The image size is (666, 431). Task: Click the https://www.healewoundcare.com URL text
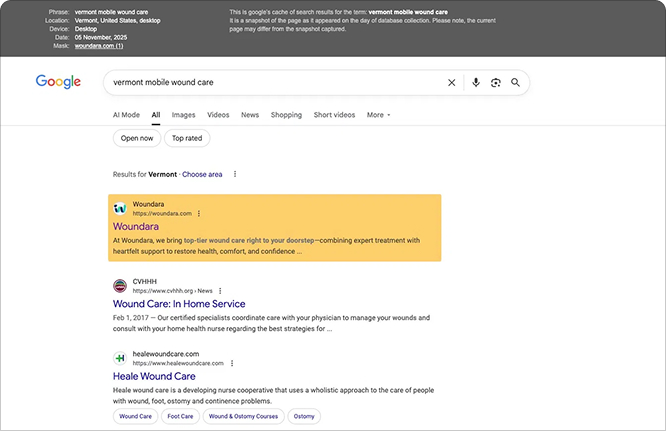178,363
